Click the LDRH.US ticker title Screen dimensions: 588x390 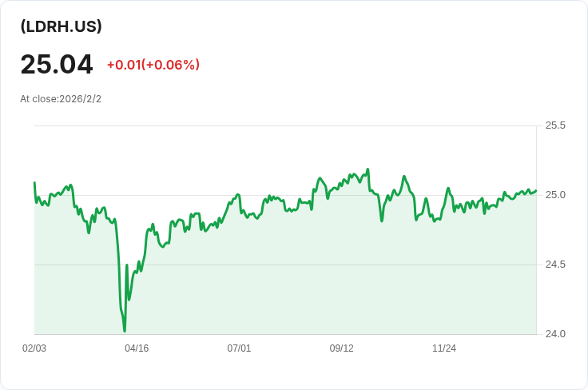[x=61, y=26]
